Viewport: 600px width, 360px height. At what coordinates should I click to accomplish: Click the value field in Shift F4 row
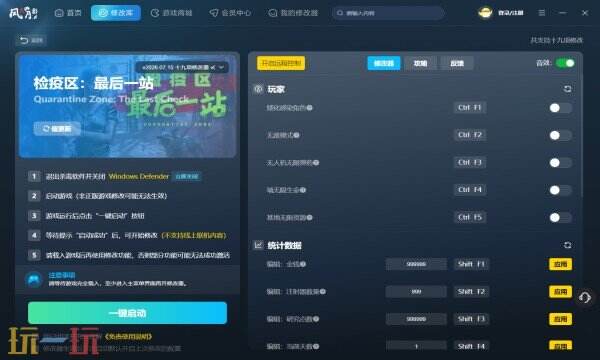click(416, 346)
